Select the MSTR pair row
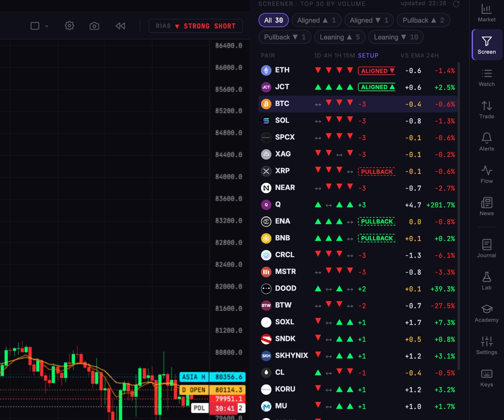 pyautogui.click(x=358, y=272)
